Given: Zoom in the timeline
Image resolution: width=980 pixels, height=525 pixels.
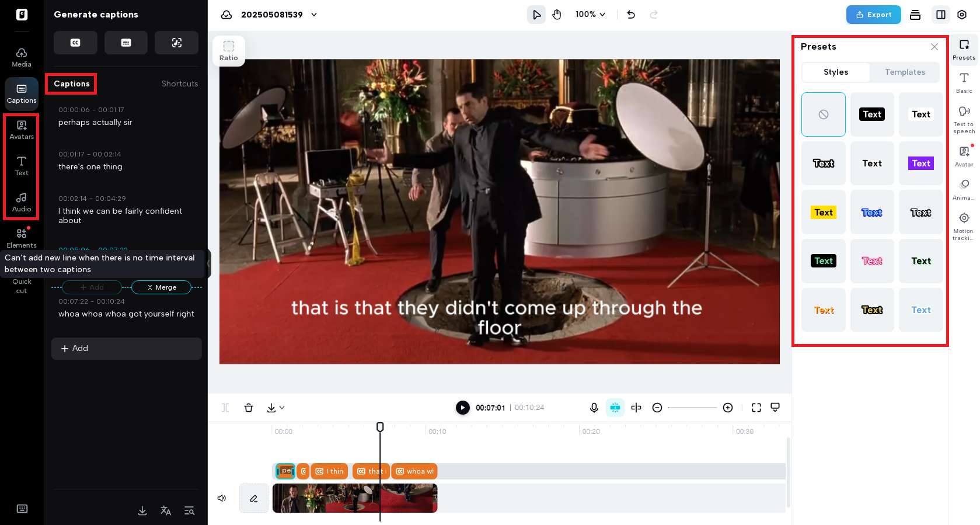Looking at the screenshot, I should coord(728,408).
